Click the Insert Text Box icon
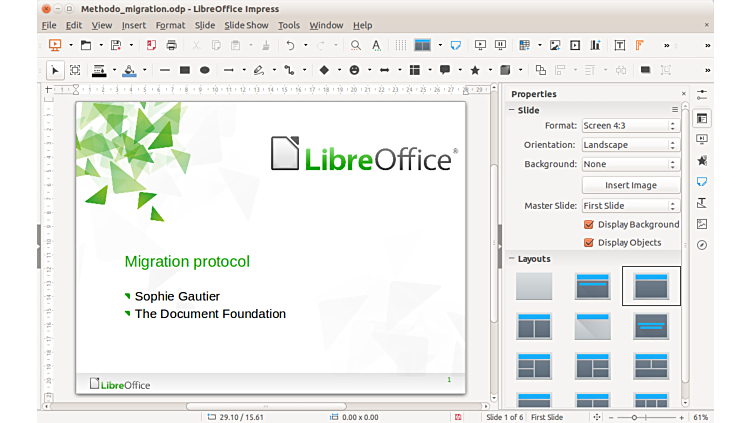The width and height of the screenshot is (752, 423). [620, 45]
